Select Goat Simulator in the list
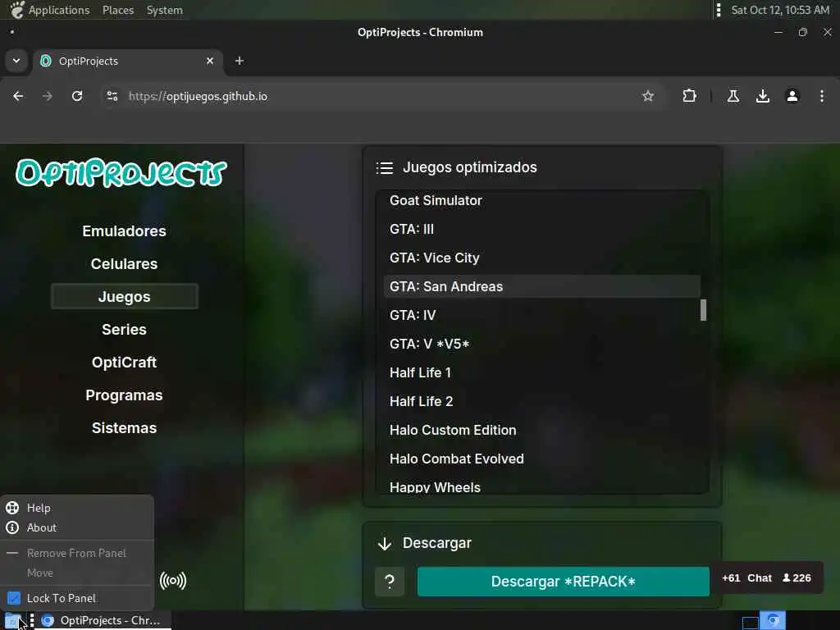The width and height of the screenshot is (840, 630). [541, 200]
